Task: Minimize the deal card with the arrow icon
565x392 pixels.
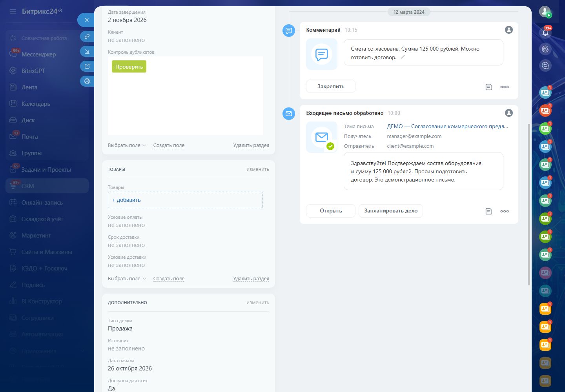Action: pyautogui.click(x=87, y=51)
